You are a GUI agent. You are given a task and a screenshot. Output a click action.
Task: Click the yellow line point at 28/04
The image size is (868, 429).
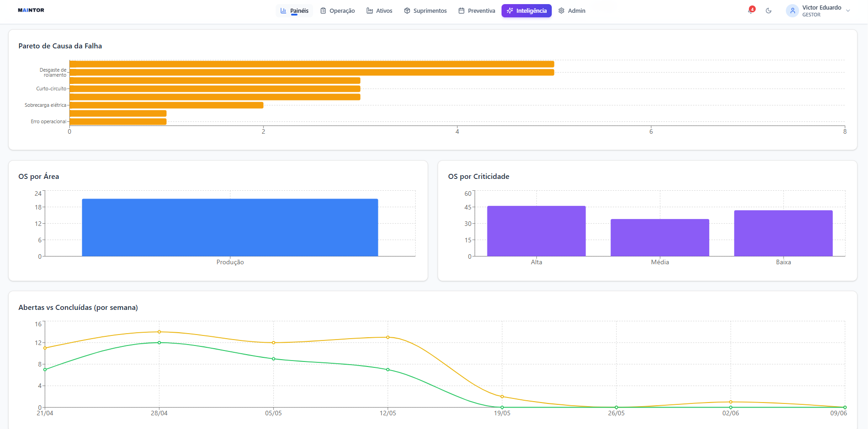point(159,332)
